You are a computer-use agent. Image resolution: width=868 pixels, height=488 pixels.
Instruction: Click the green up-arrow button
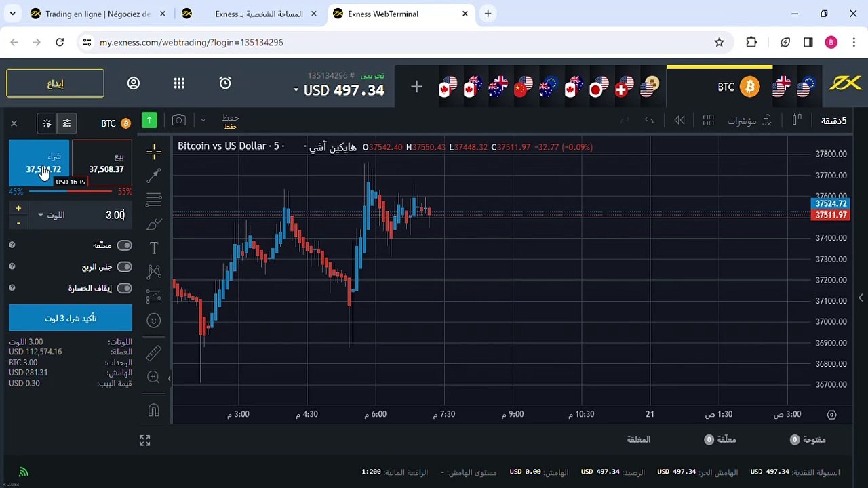149,120
